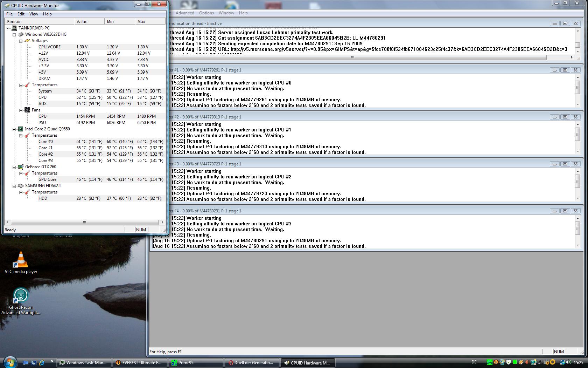Image resolution: width=588 pixels, height=368 pixels.
Task: Collapse the Fans section
Action: point(21,110)
